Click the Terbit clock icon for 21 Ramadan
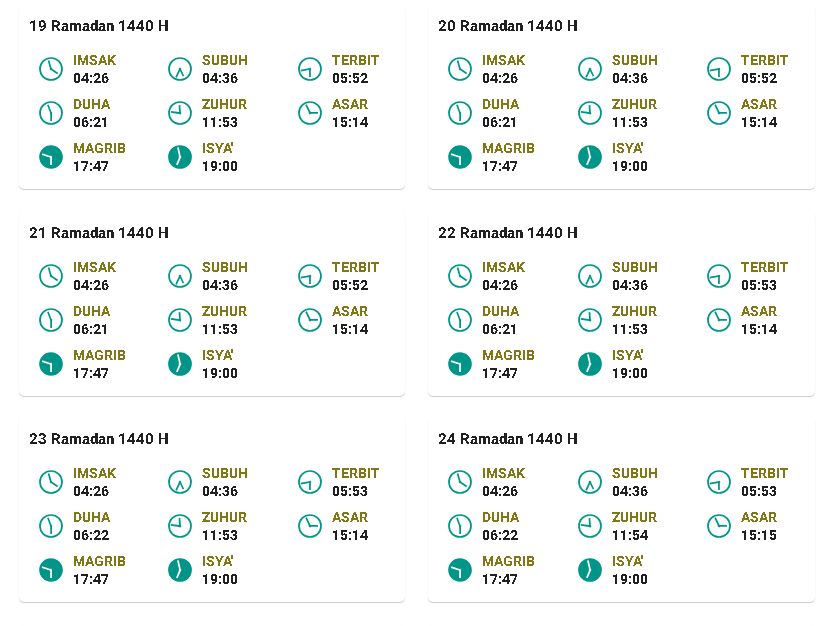Image resolution: width=828 pixels, height=626 pixels. pyautogui.click(x=309, y=276)
